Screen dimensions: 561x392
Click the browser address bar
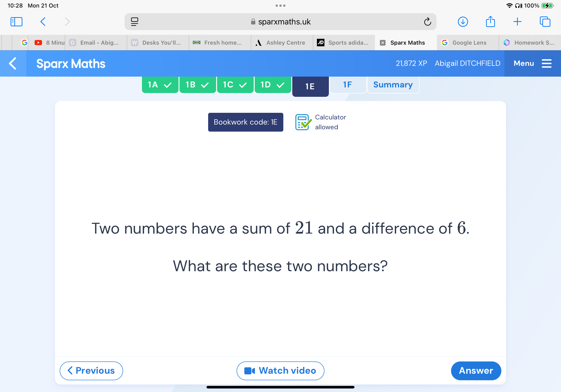[280, 22]
